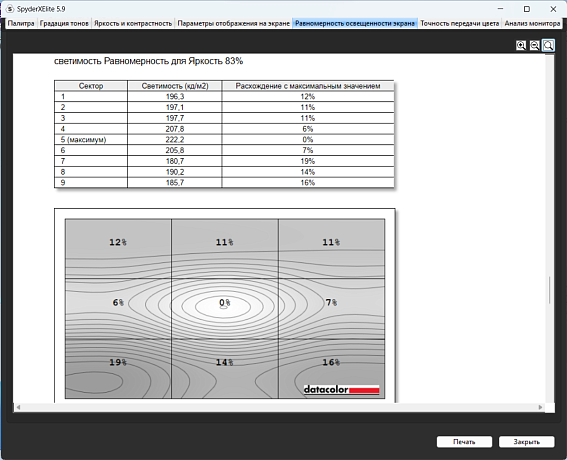Click the Печать button
The image size is (567, 460).
pos(464,442)
